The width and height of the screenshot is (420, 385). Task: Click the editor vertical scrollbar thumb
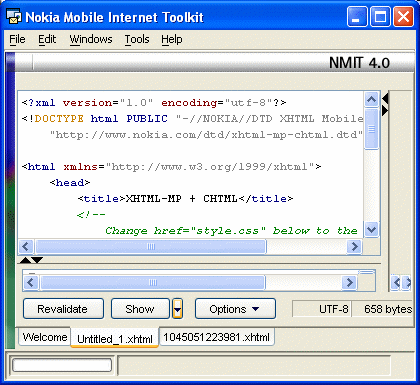coord(371,129)
